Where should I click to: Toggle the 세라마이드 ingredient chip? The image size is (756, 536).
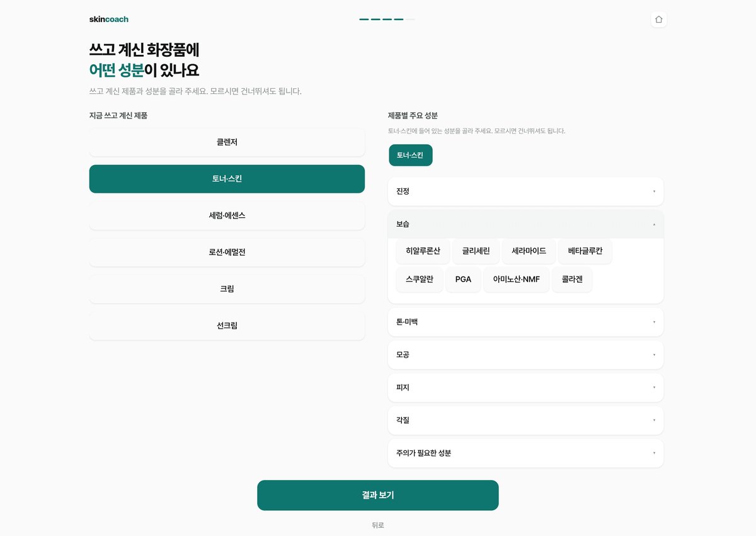pyautogui.click(x=529, y=251)
